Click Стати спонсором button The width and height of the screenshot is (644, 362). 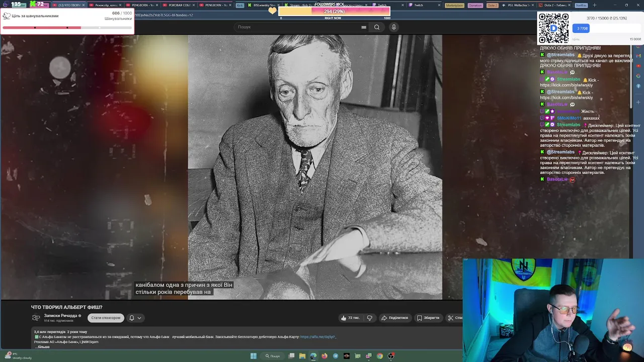[106, 318]
